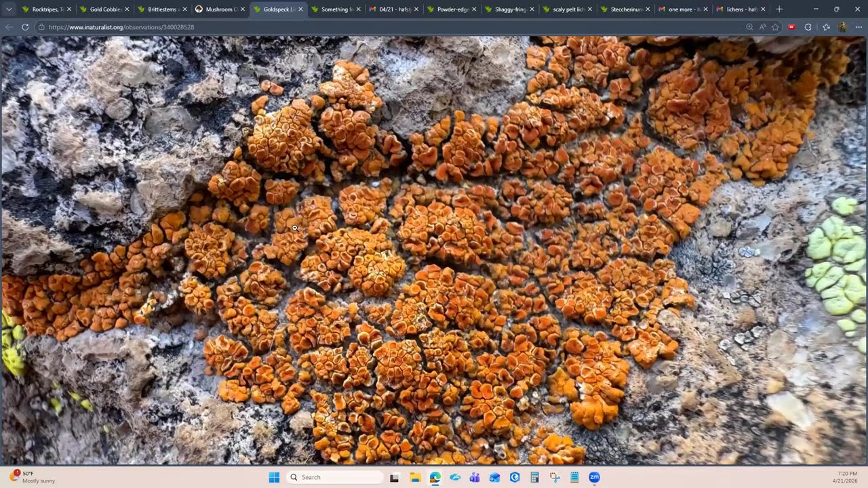Click the iNaturalist URL address bar
The image size is (868, 488).
393,27
